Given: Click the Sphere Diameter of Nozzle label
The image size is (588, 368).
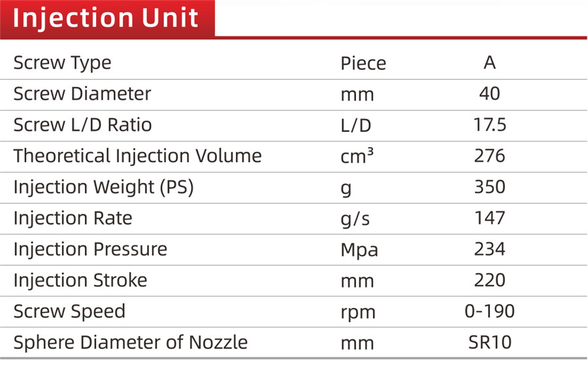Looking at the screenshot, I should coord(131,342).
